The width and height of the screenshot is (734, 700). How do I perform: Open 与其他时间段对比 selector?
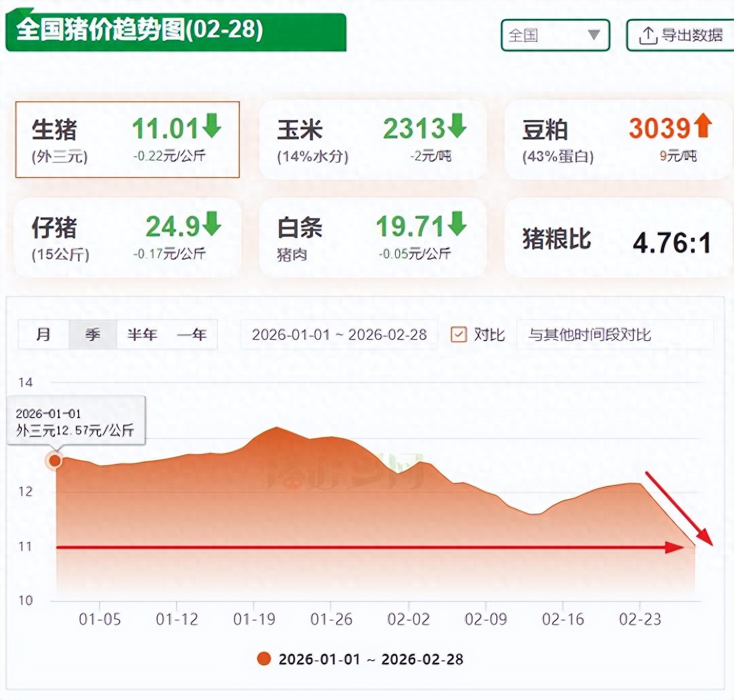coord(614,335)
